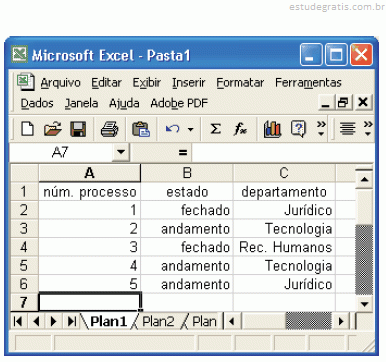The width and height of the screenshot is (386, 362).
Task: Click the AutoSum sigma icon
Action: point(216,129)
